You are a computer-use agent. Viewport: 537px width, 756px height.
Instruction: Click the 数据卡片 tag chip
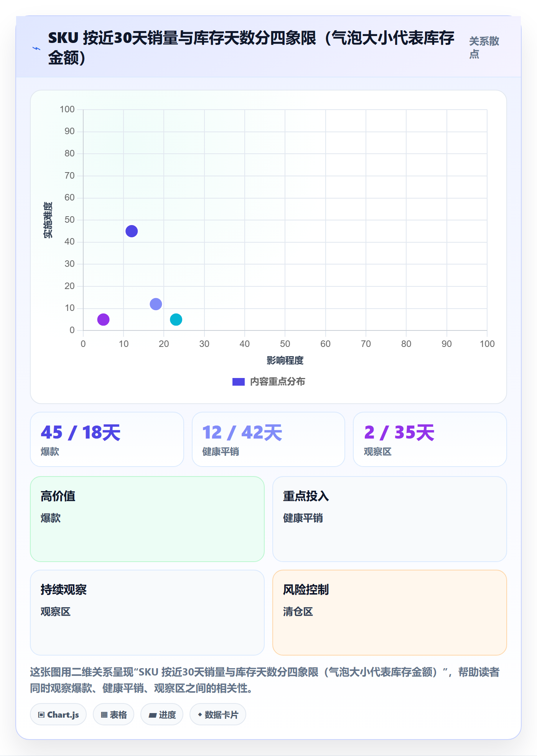(x=218, y=715)
